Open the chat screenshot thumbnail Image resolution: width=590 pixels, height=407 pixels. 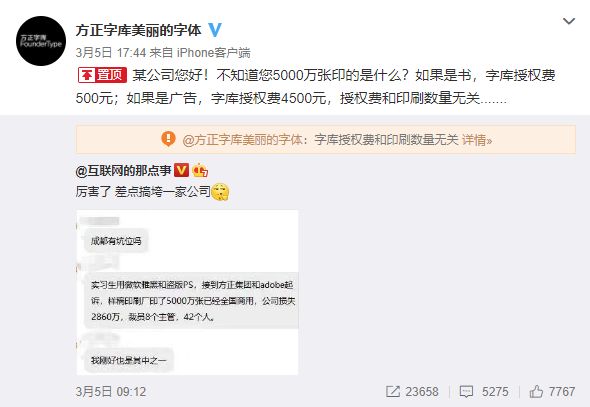[187, 293]
